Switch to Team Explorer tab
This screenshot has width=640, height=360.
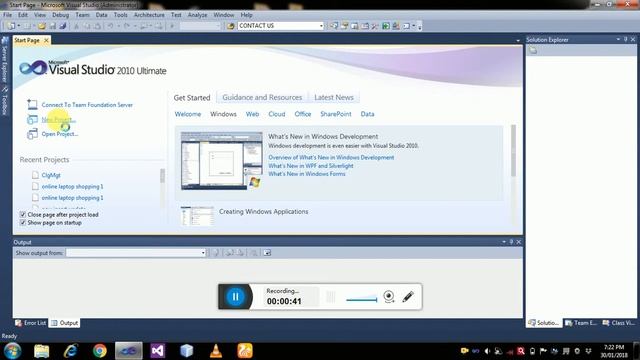(581, 323)
